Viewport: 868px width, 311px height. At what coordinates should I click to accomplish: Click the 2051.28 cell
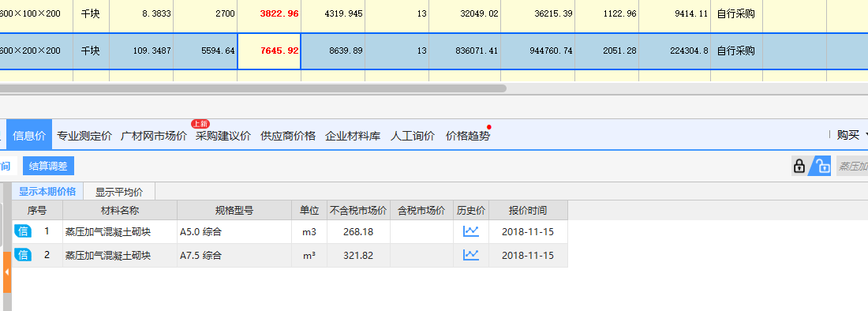[x=608, y=51]
